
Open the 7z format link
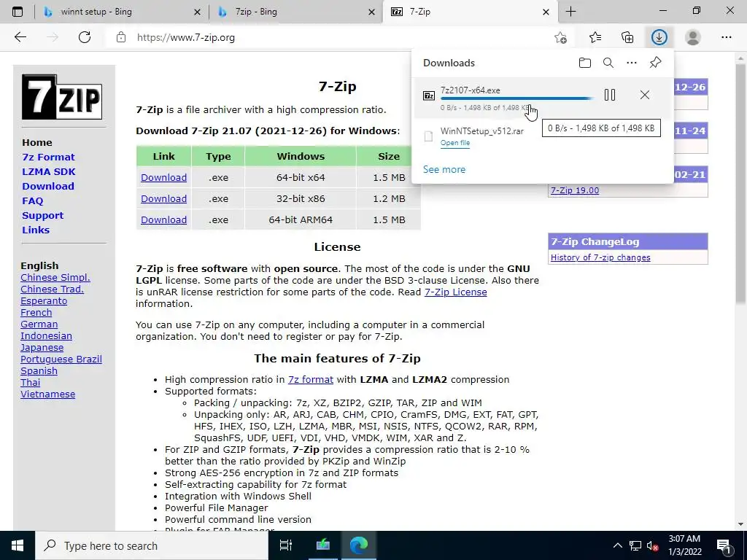[x=311, y=379]
